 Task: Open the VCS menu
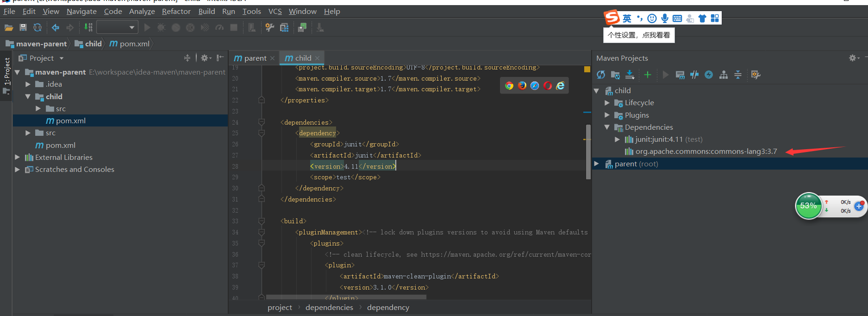coord(275,11)
